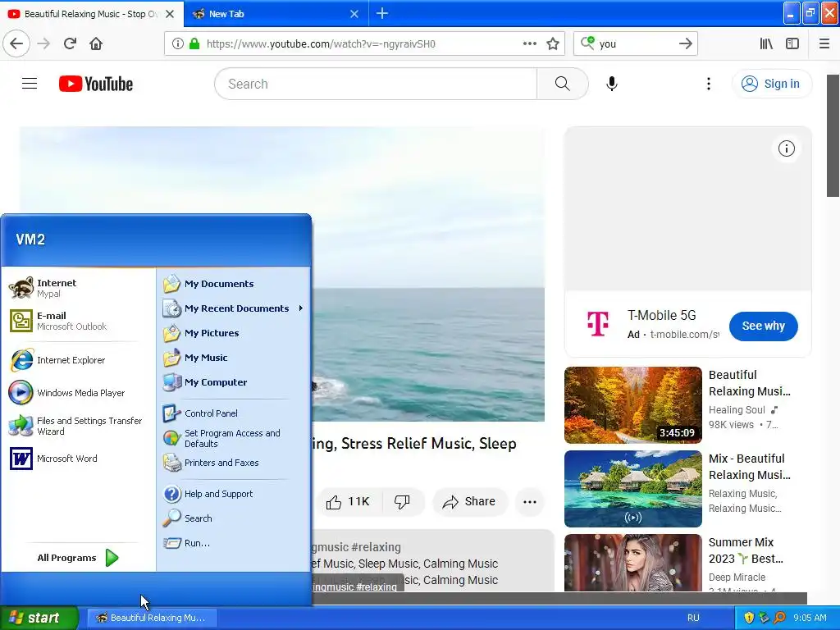Click the Windows start button

click(x=39, y=618)
